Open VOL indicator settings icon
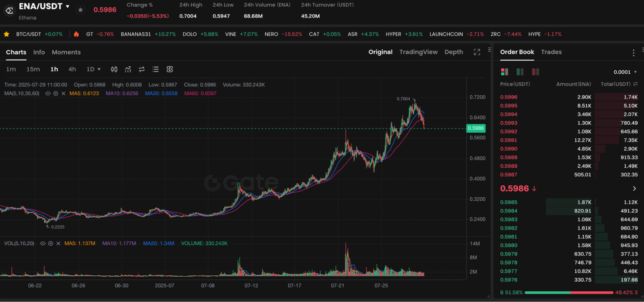 (51, 243)
